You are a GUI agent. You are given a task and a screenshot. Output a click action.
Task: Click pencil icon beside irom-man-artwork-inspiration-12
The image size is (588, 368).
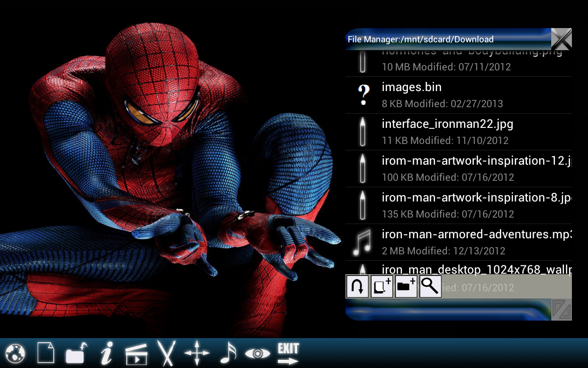point(363,168)
